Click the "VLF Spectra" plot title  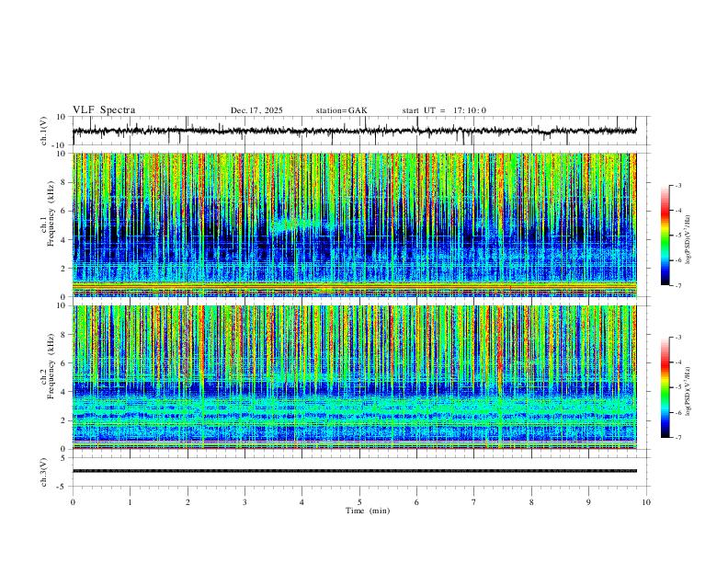click(104, 109)
